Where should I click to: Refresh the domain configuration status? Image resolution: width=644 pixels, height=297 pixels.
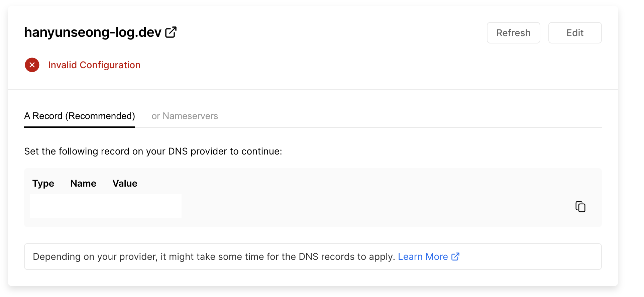(x=513, y=33)
